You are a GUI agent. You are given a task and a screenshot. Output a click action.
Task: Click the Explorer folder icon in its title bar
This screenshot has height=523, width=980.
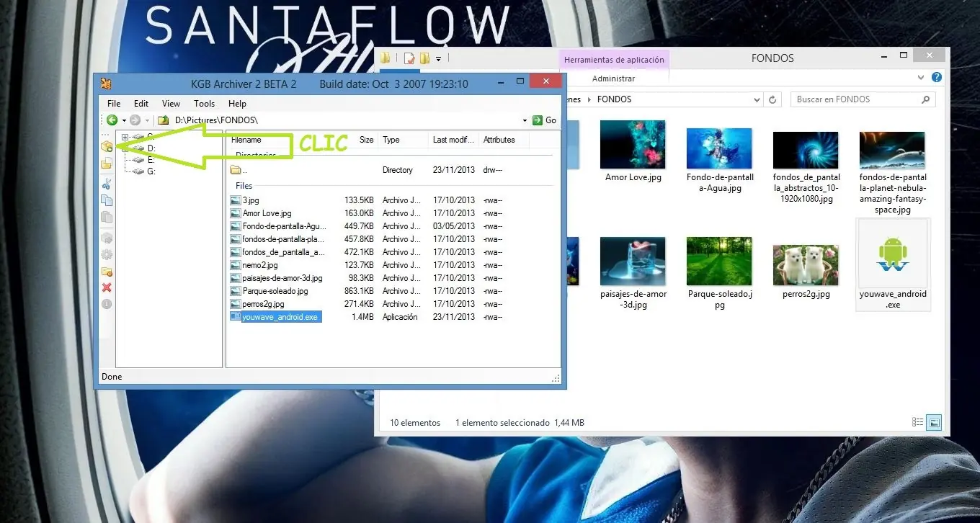tap(386, 58)
